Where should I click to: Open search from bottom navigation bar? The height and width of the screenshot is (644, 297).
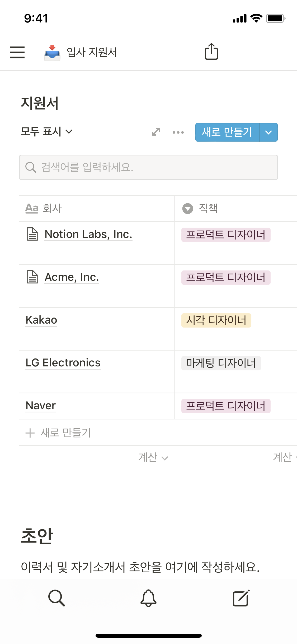click(56, 598)
